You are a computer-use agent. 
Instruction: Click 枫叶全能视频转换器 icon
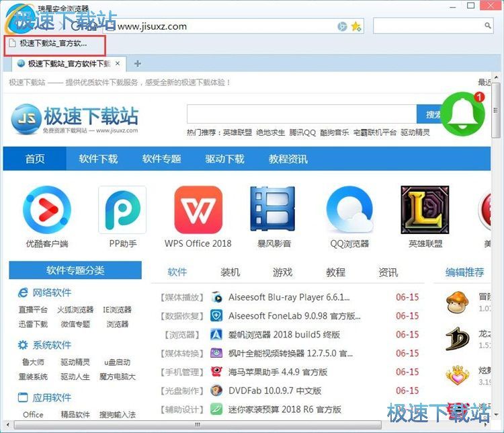pyautogui.click(x=216, y=353)
